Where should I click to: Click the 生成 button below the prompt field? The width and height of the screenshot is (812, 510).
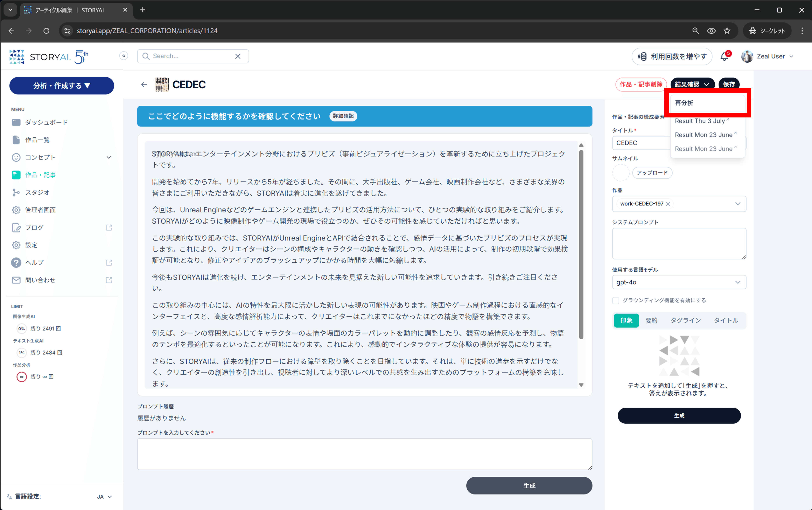tap(529, 486)
